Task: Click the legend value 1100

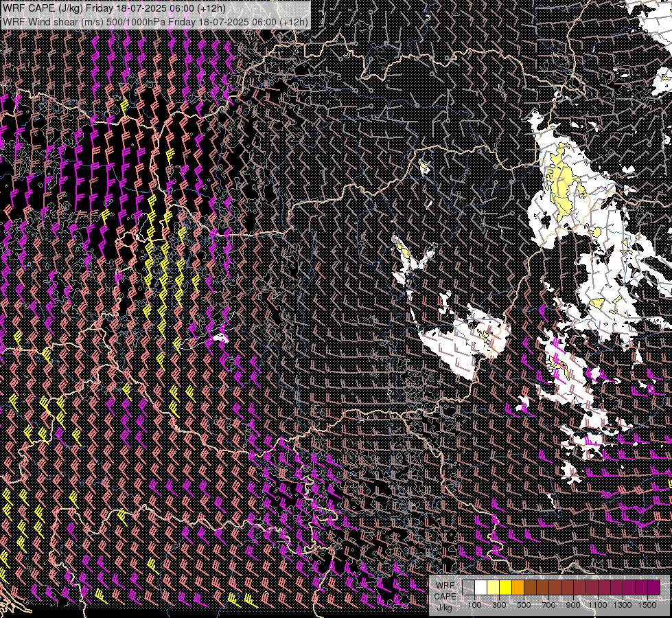Action: (x=597, y=605)
